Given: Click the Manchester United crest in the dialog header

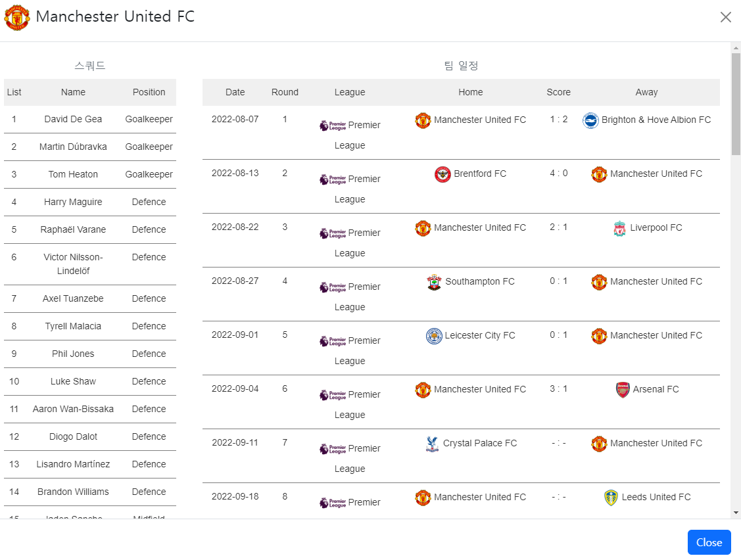Looking at the screenshot, I should 16,17.
